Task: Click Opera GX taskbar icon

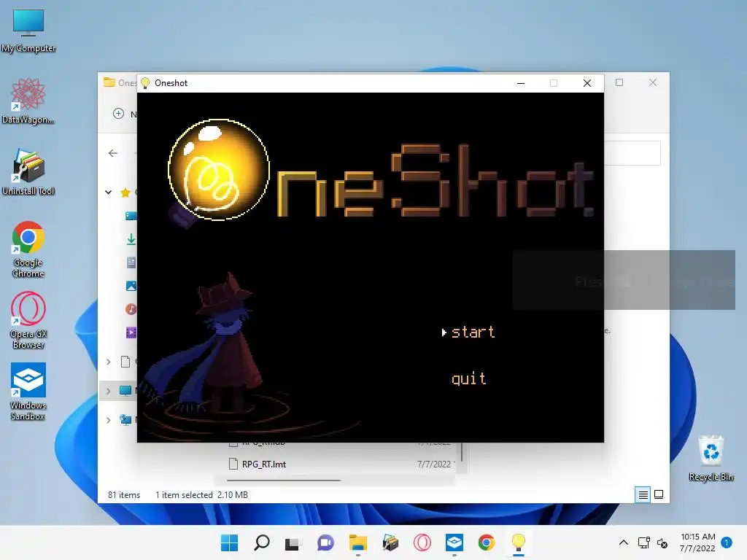Action: 422,542
